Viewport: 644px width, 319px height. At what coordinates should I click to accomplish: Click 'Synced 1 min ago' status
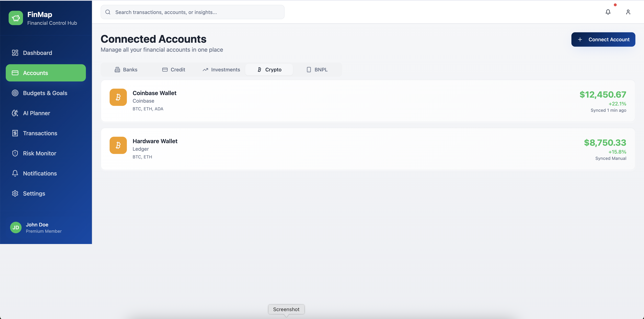[608, 110]
